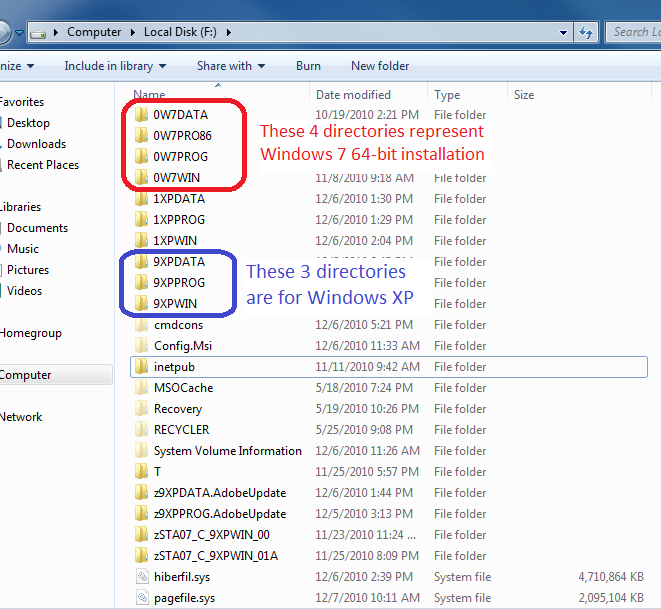This screenshot has width=661, height=609.
Task: Select the Favorites heading in navigation pane
Action: (x=22, y=102)
